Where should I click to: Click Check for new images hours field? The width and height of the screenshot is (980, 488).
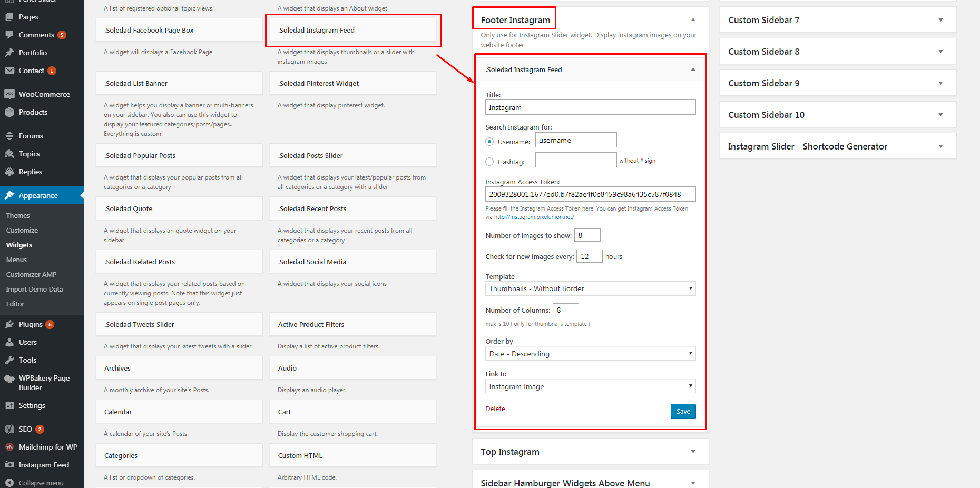point(589,256)
